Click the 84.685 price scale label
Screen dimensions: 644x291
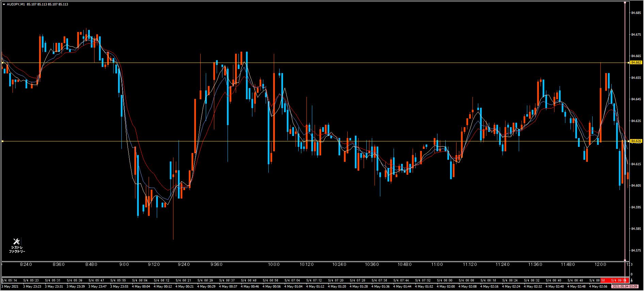[635, 13]
